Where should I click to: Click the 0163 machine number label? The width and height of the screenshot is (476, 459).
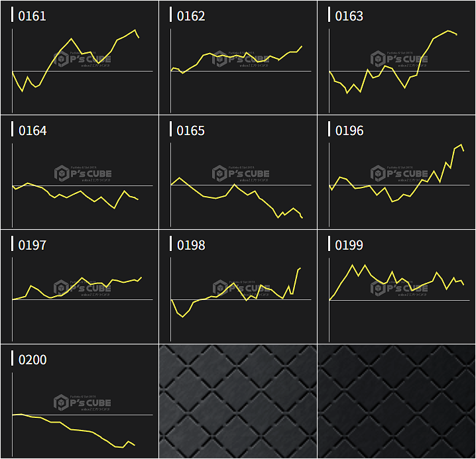coord(349,16)
